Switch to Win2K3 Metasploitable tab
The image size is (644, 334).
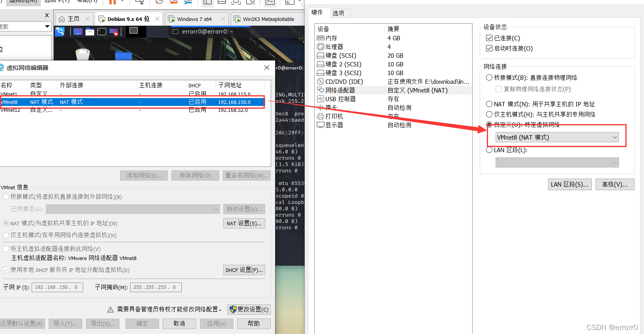268,19
